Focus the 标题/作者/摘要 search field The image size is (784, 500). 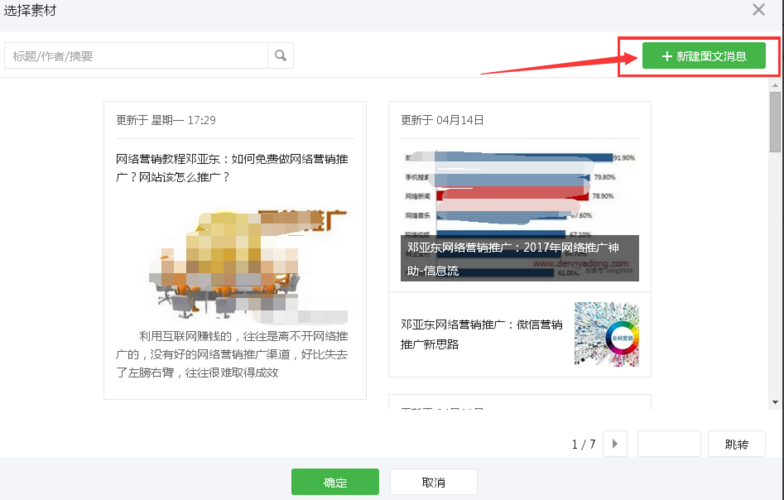[x=136, y=56]
